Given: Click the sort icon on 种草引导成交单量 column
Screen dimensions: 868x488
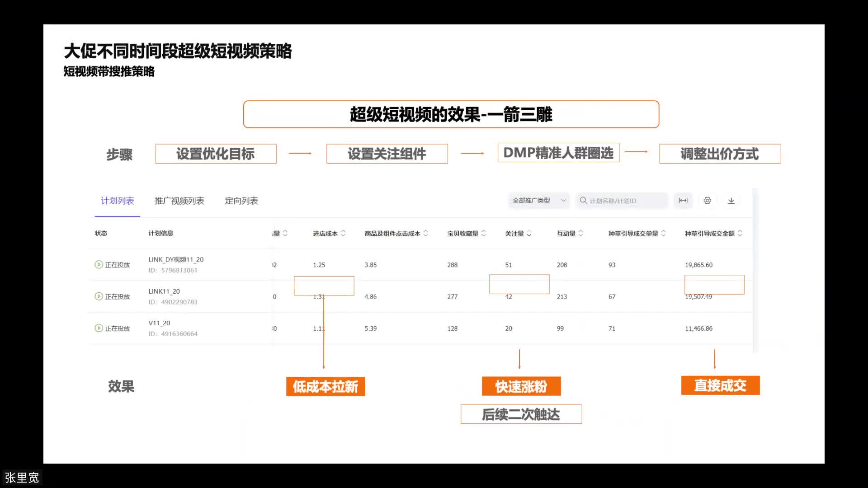Looking at the screenshot, I should tap(664, 233).
